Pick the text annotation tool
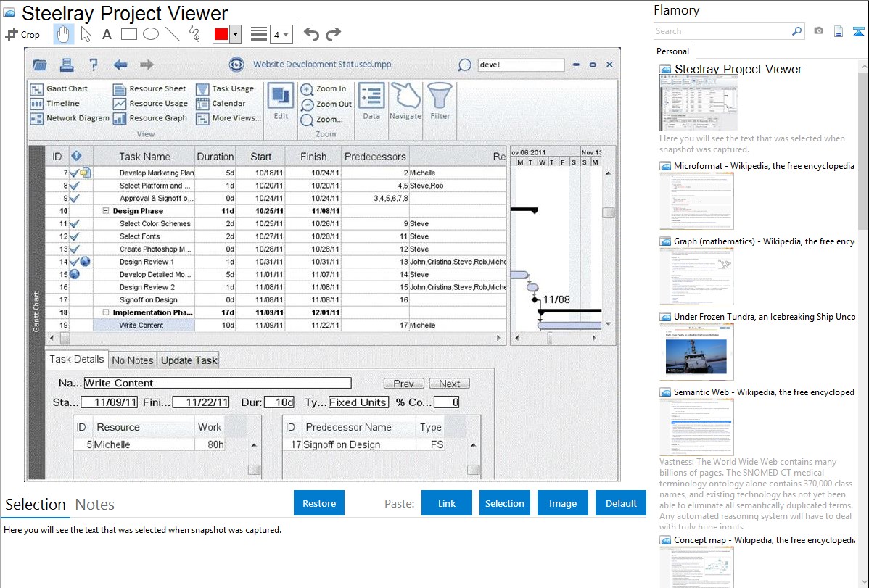 pyautogui.click(x=107, y=34)
